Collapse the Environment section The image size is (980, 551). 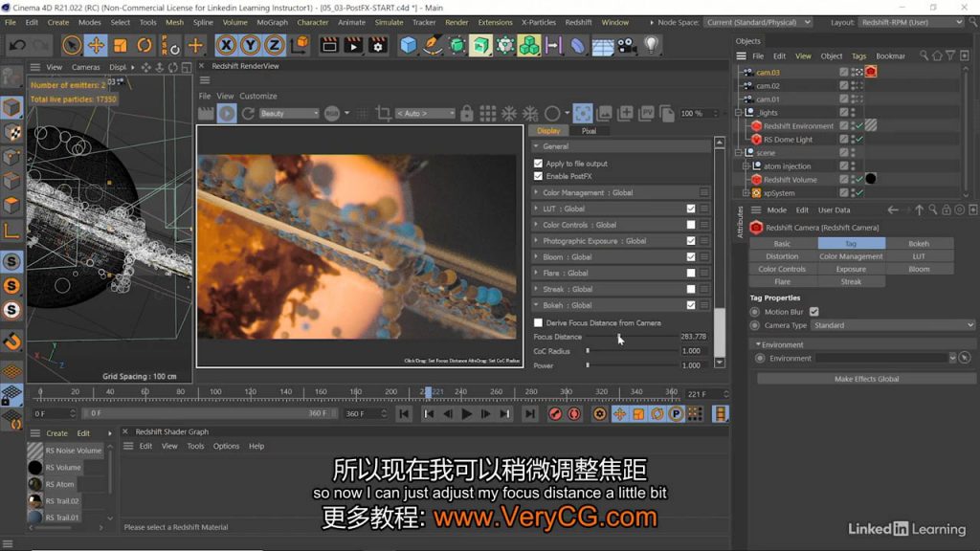pos(758,344)
